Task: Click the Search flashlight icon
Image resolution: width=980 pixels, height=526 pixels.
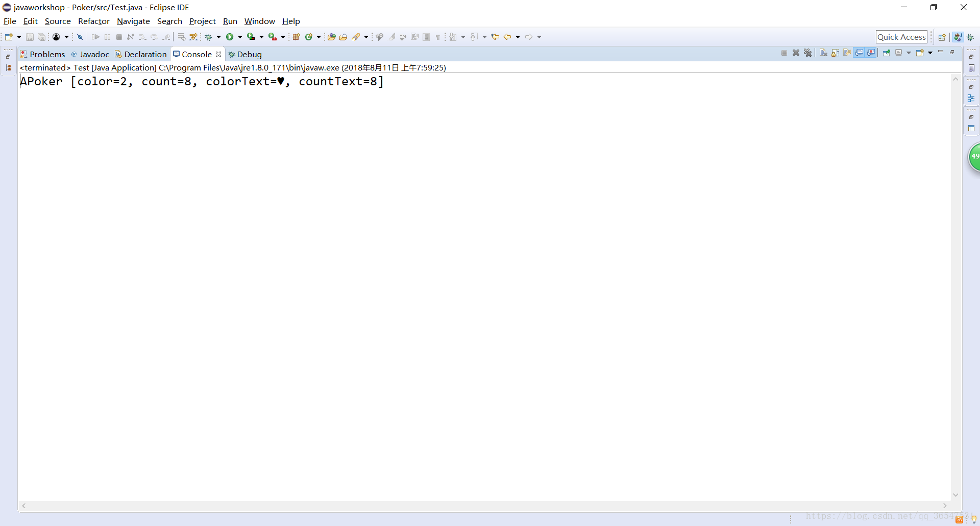Action: (356, 37)
